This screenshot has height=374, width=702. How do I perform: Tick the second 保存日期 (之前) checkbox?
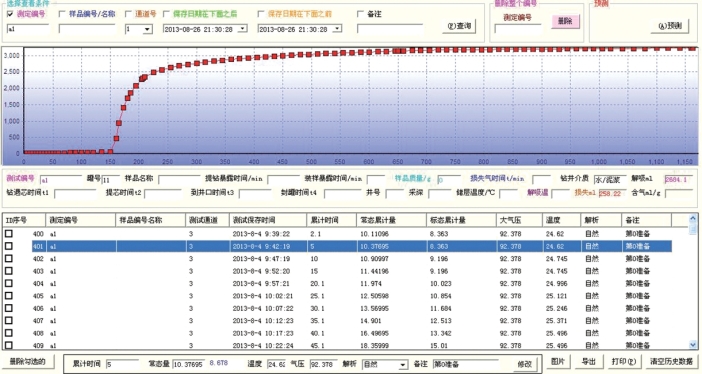pyautogui.click(x=261, y=14)
